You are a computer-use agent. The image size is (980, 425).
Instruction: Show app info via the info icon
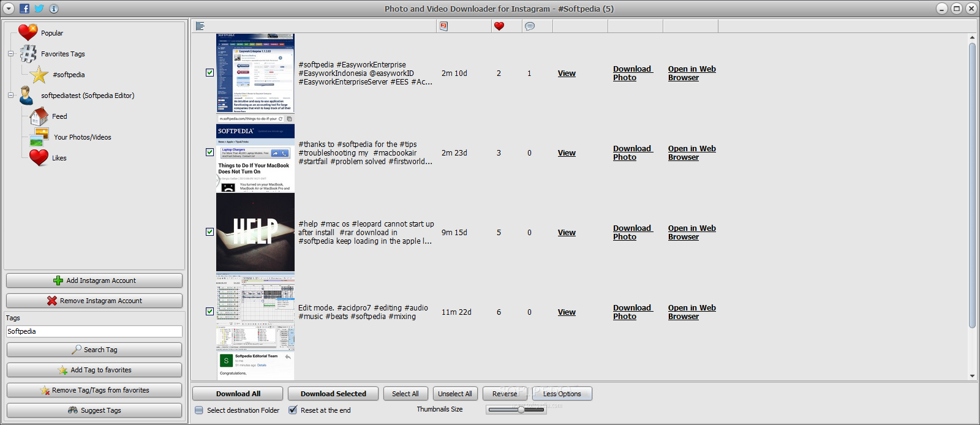(54, 9)
